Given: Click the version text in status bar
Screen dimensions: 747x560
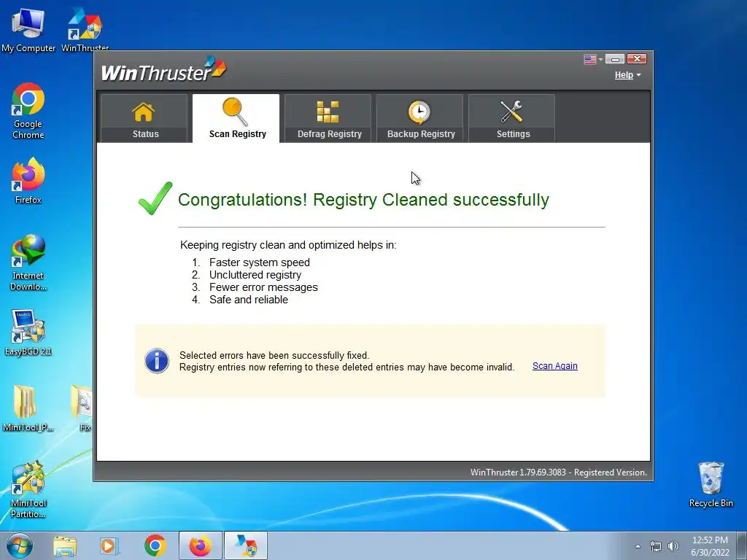Looking at the screenshot, I should coord(558,472).
